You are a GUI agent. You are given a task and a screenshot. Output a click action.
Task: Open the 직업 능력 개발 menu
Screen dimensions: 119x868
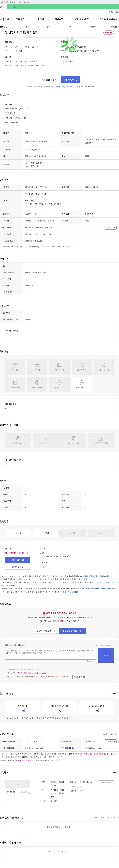[x=81, y=19]
